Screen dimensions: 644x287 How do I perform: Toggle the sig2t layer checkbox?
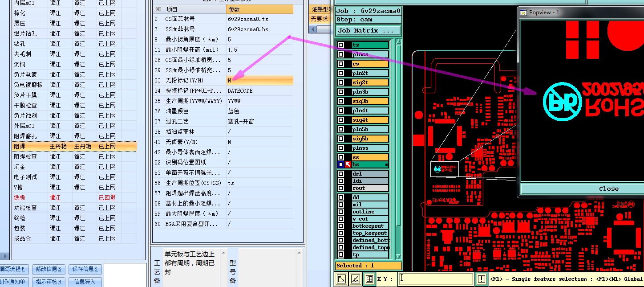click(x=340, y=82)
